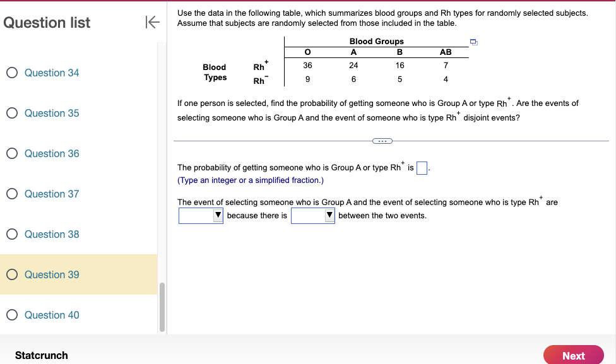Open Question 39
Viewport: 616px width, 364px height.
[52, 274]
